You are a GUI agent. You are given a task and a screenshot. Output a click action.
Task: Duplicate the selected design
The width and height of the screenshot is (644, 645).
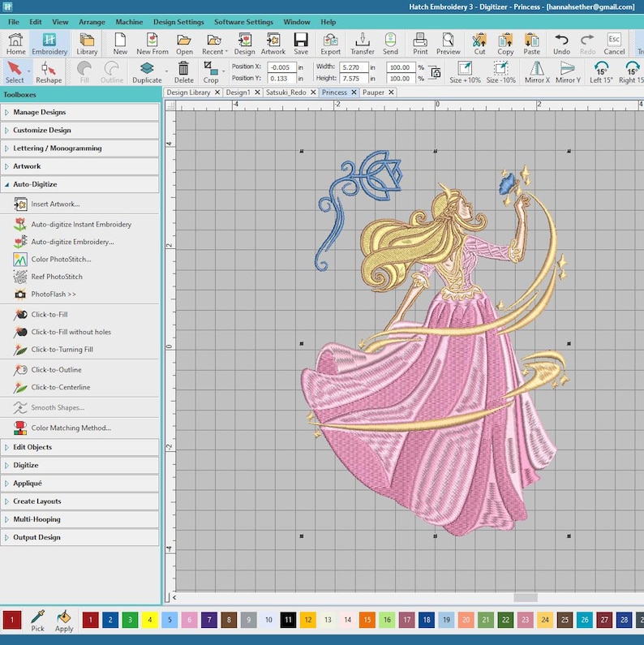pyautogui.click(x=147, y=72)
